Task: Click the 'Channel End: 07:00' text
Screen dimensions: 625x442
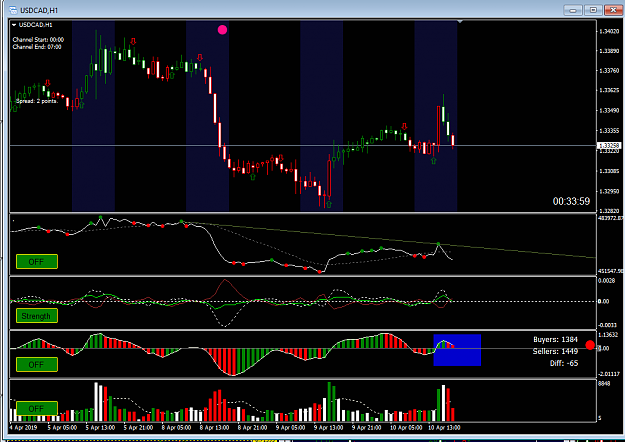Action: pos(37,47)
